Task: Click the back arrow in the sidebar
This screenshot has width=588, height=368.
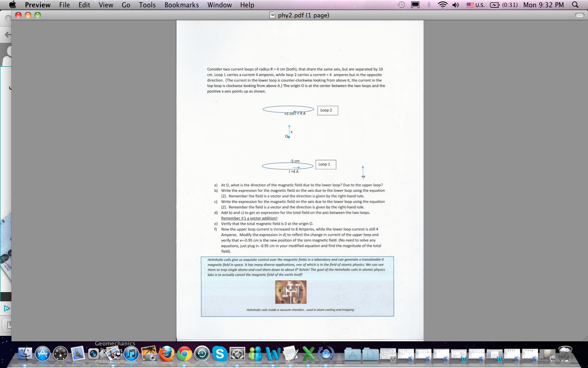Action: point(7,34)
